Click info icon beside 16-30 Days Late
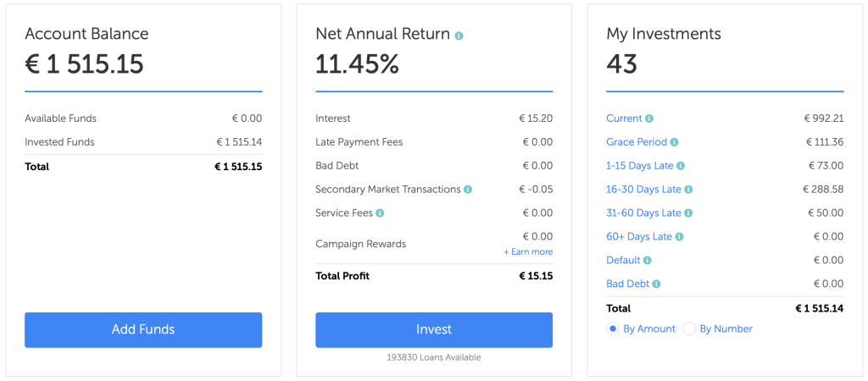This screenshot has width=868, height=381. (688, 190)
